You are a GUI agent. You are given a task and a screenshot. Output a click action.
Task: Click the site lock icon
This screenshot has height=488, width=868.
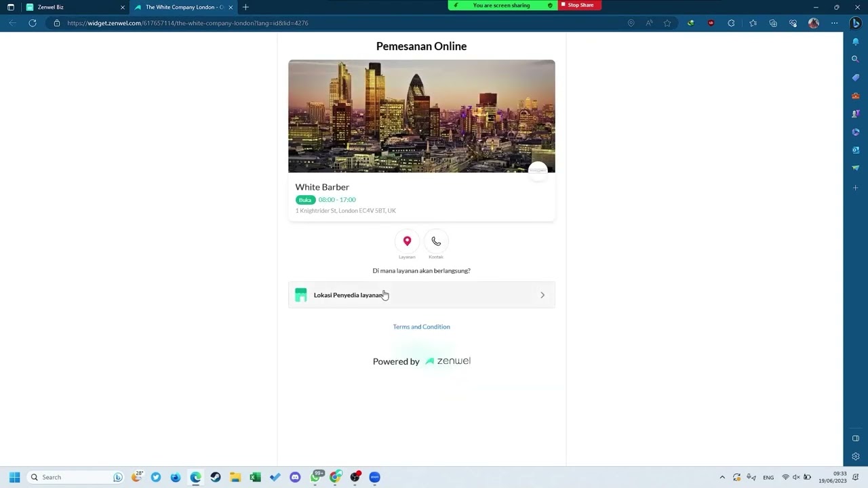57,23
